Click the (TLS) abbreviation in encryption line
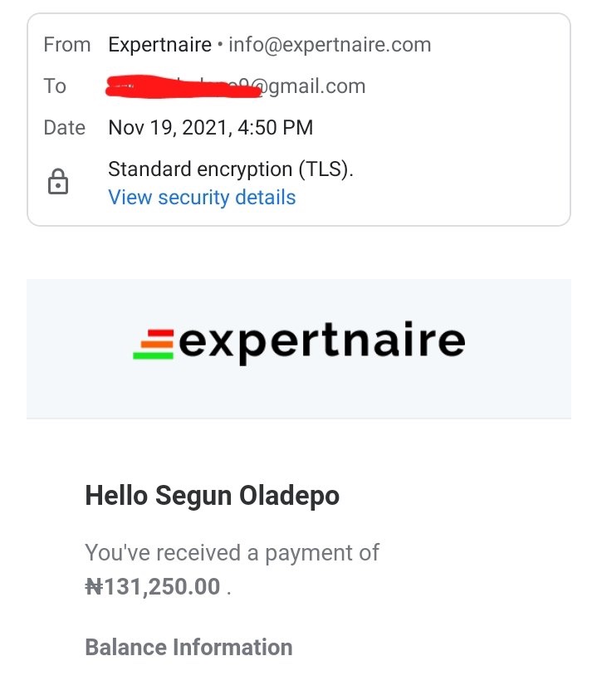 tap(325, 169)
